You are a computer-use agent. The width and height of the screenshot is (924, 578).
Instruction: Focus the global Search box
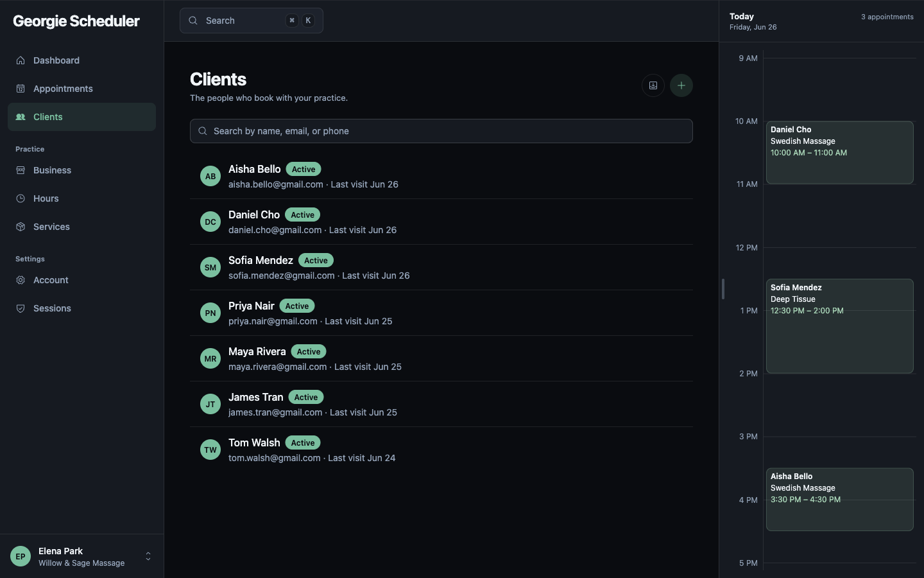pos(252,21)
